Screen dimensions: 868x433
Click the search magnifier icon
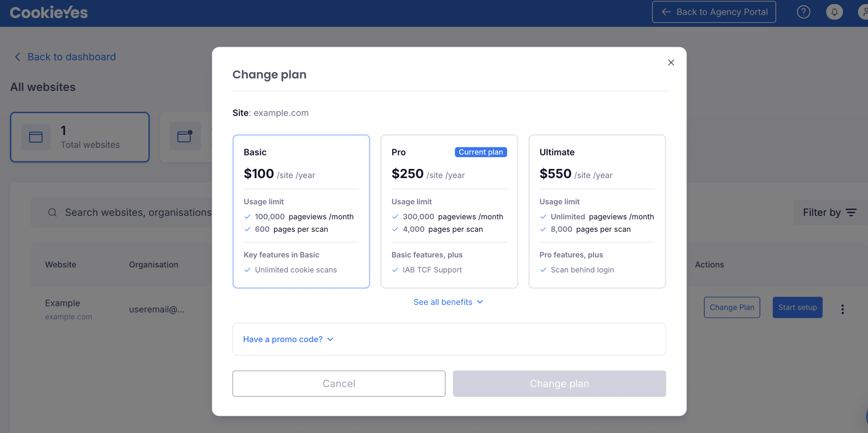click(52, 212)
